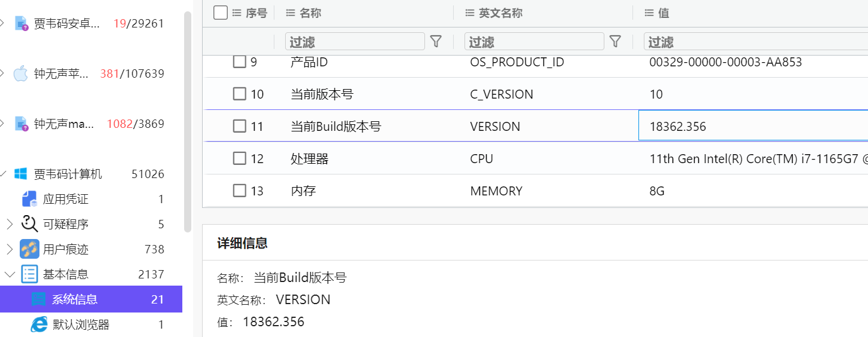
Task: Expand the 用户痕迹 tree node
Action: tap(10, 249)
